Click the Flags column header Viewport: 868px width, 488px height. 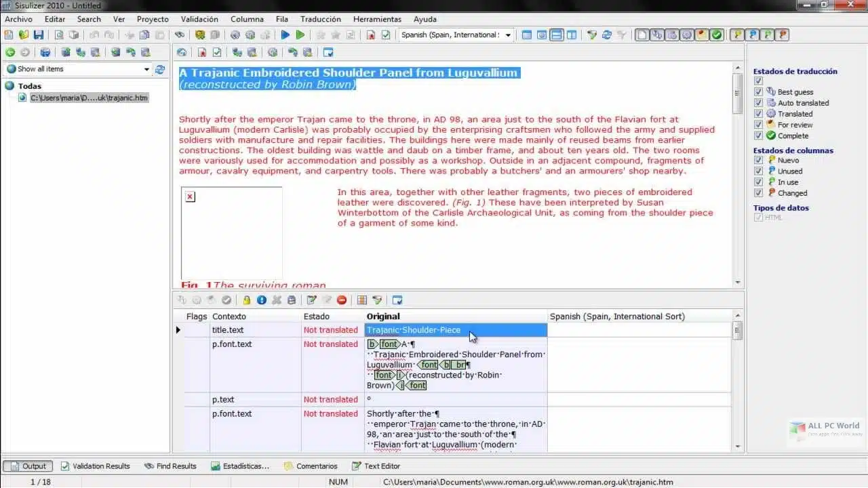click(x=197, y=317)
